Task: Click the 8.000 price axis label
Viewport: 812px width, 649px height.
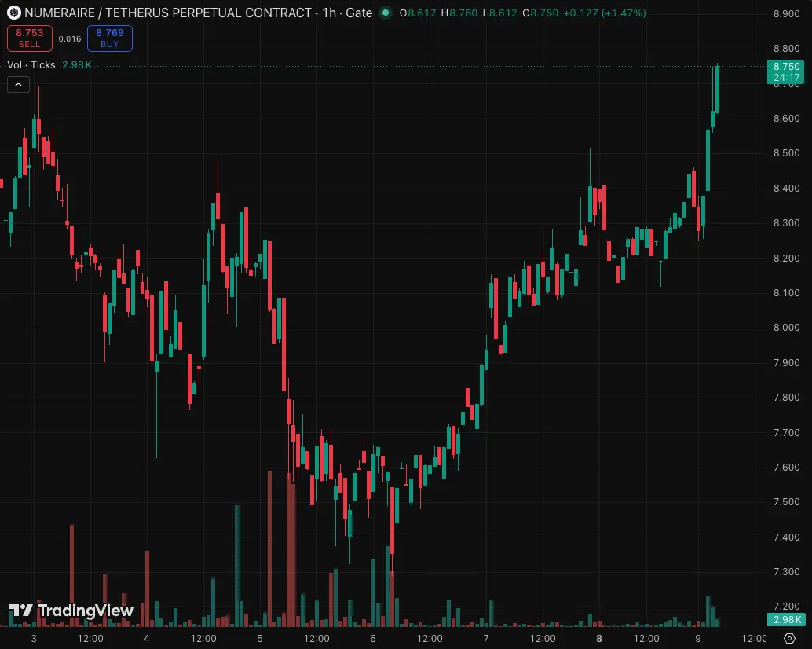Action: coord(786,328)
